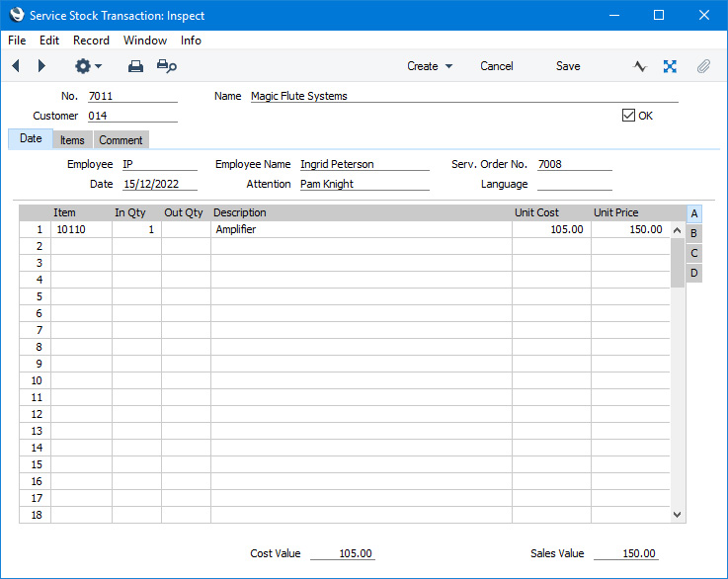Go to the previous record arrow
This screenshot has height=579, width=728.
coord(16,66)
